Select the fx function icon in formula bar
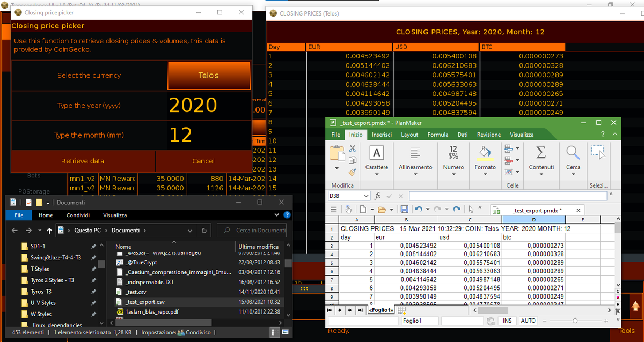This screenshot has height=342, width=644. 378,196
